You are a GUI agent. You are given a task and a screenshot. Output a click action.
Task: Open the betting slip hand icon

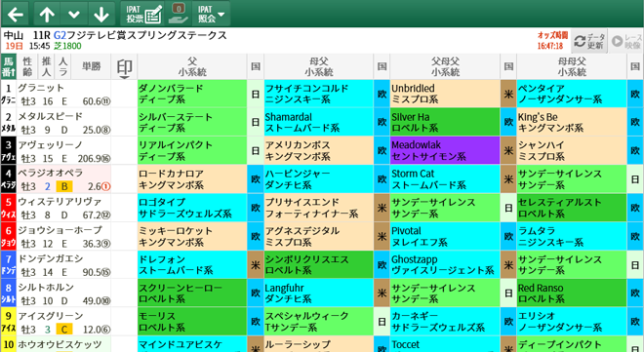pos(179,14)
